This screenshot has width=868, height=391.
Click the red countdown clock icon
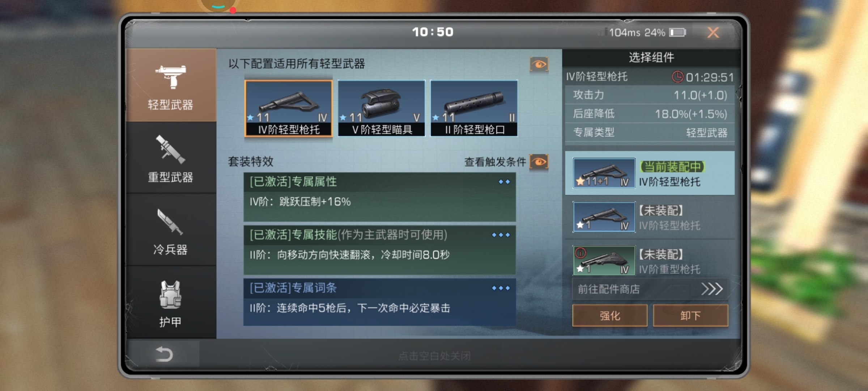point(677,77)
